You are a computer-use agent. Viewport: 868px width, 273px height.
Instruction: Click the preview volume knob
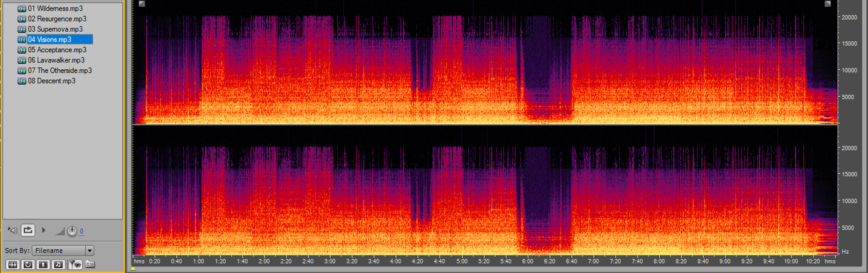pyautogui.click(x=71, y=231)
